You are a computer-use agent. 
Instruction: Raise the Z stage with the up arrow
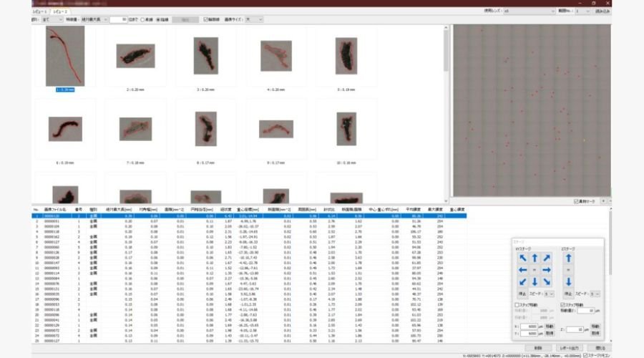click(568, 258)
